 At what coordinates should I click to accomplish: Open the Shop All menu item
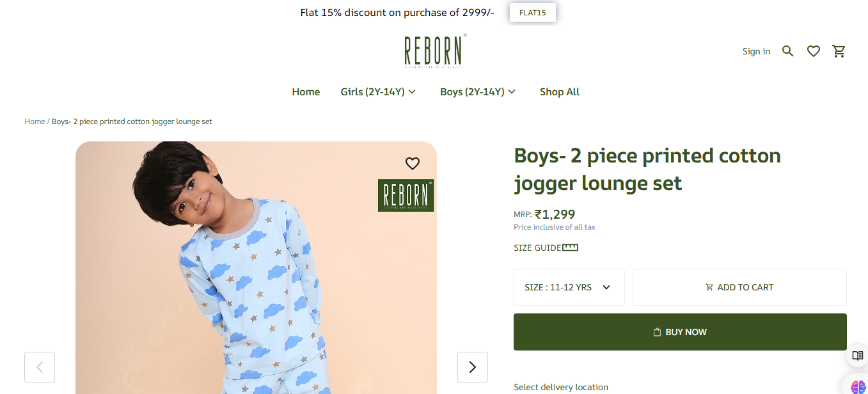point(559,92)
